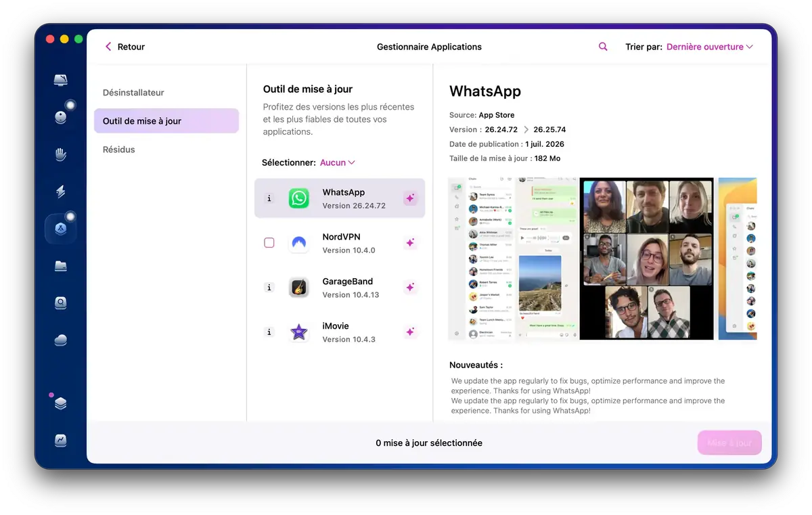Image resolution: width=812 pixels, height=515 pixels.
Task: Click the "0 mise à jour sélectionnée" status text
Action: click(429, 443)
